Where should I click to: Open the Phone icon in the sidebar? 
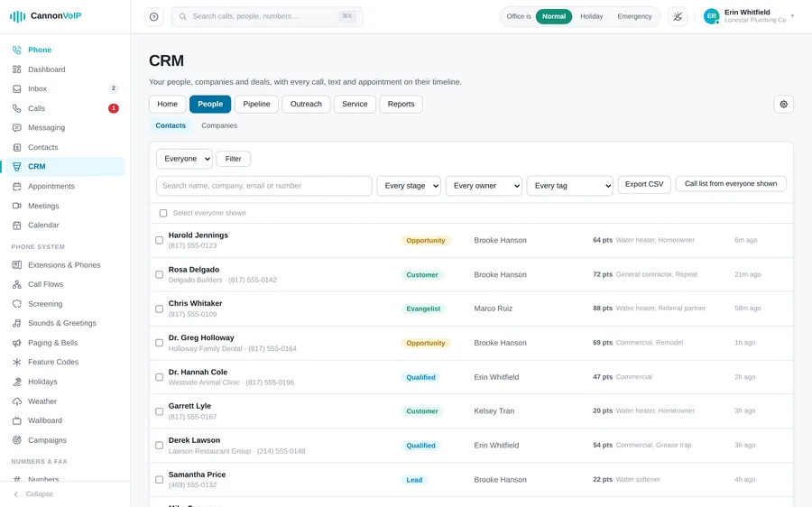(17, 50)
